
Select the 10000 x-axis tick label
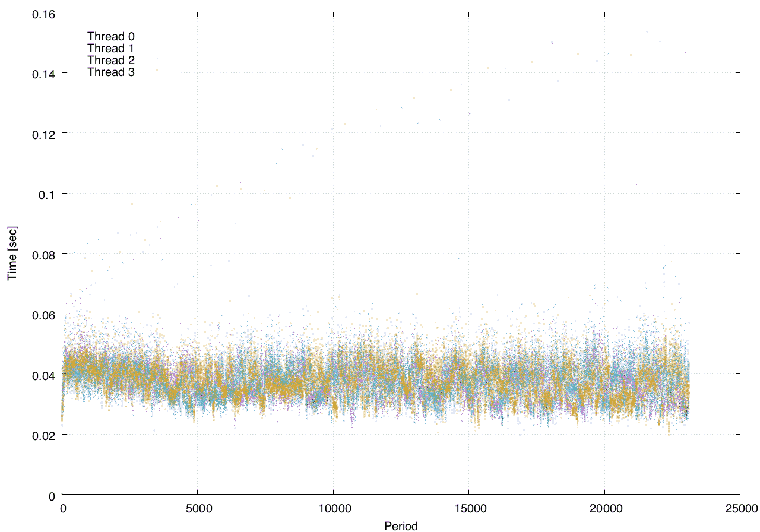[333, 508]
